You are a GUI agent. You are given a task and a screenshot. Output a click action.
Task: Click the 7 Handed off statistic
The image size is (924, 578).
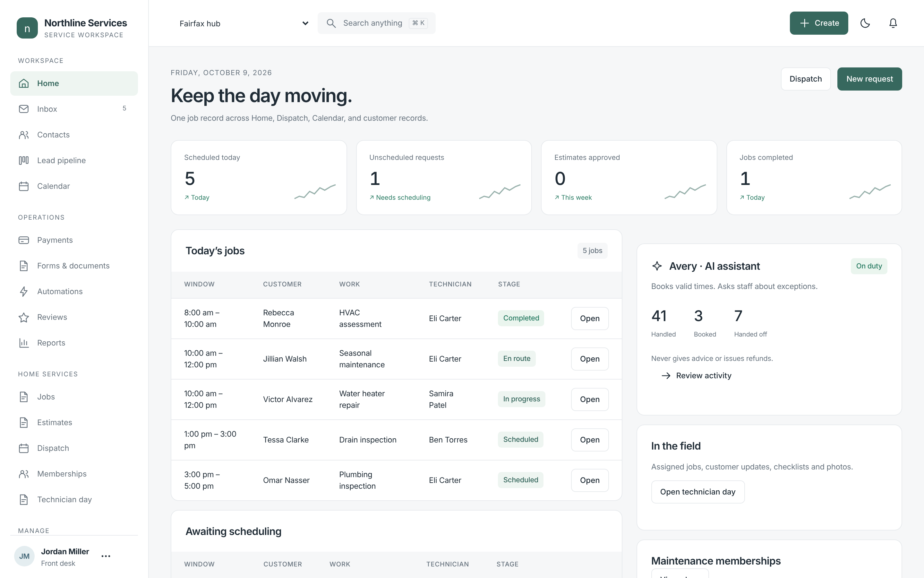point(750,323)
